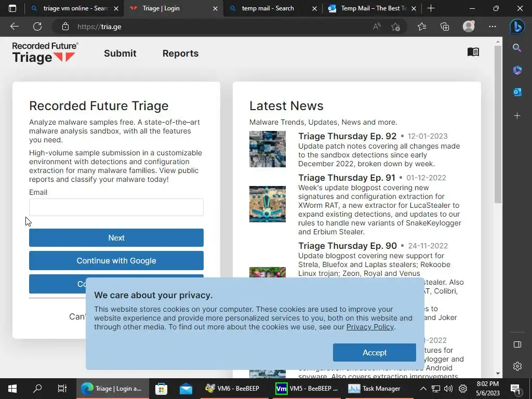Image resolution: width=532 pixels, height=399 pixels.
Task: Click the address bar URL tria.ge
Action: pos(99,27)
